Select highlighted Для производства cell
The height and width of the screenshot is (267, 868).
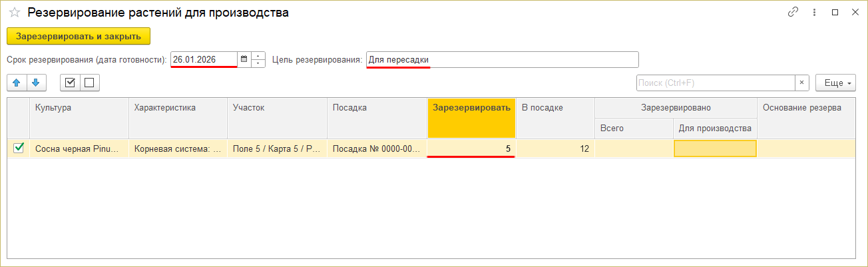(x=716, y=148)
